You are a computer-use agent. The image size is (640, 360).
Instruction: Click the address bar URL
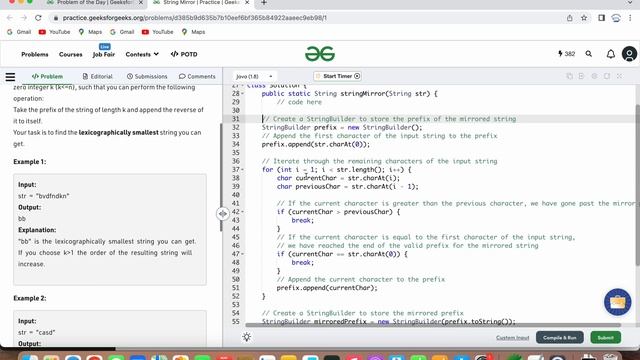[x=195, y=18]
